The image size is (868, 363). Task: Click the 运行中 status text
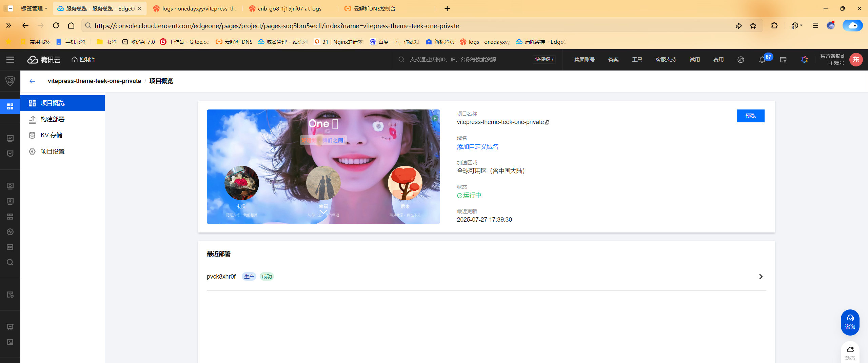coord(472,195)
